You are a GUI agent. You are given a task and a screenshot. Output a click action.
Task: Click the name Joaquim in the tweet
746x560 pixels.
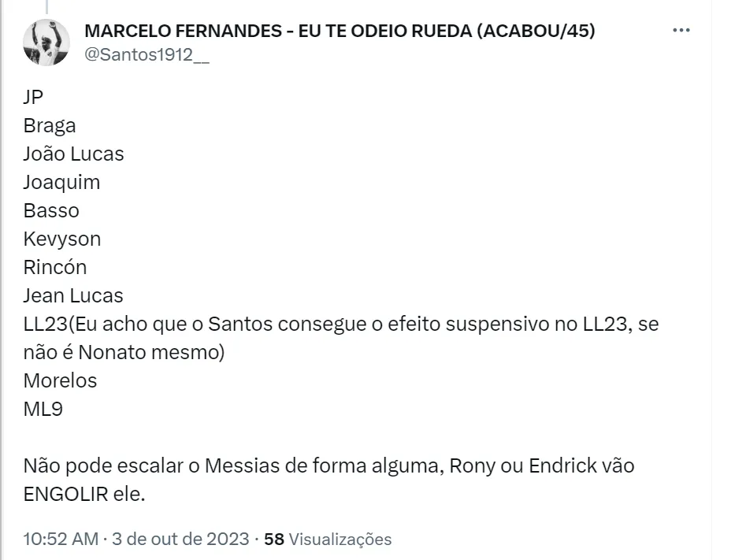(x=61, y=182)
